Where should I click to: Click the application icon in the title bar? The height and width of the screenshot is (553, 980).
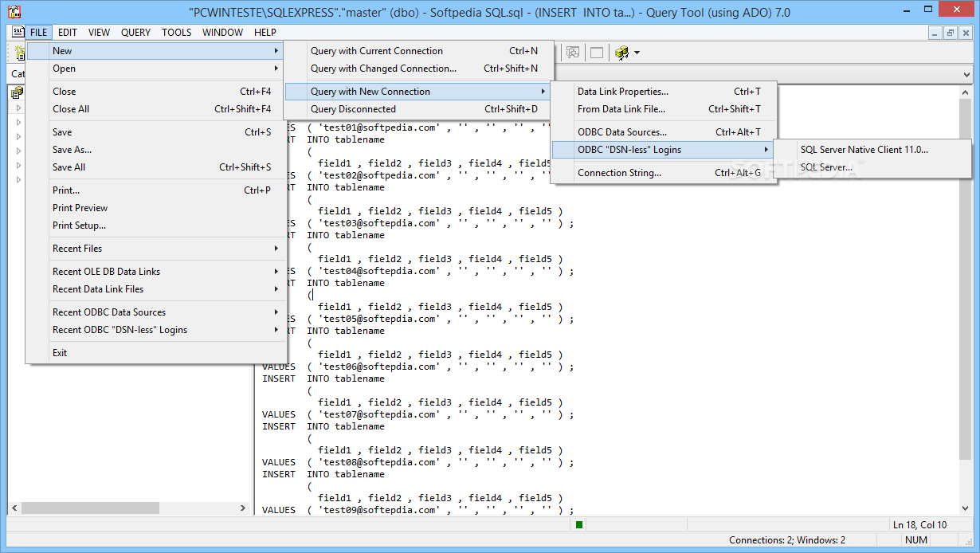point(14,12)
